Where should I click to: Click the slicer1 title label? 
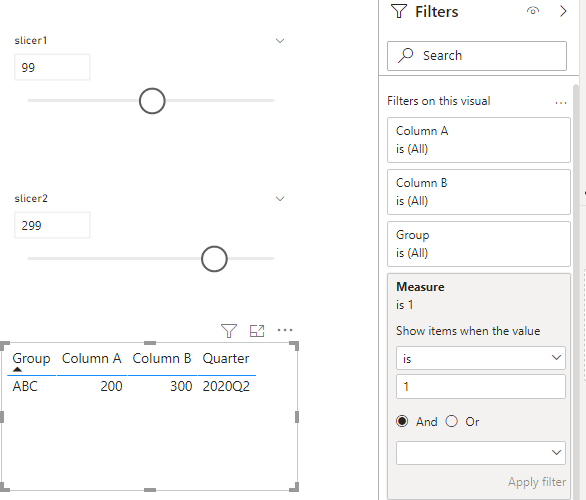pos(31,40)
